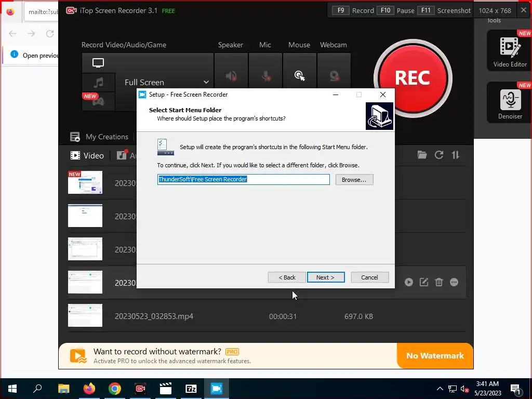Click the big red REC button
This screenshot has height=399, width=532.
[413, 78]
